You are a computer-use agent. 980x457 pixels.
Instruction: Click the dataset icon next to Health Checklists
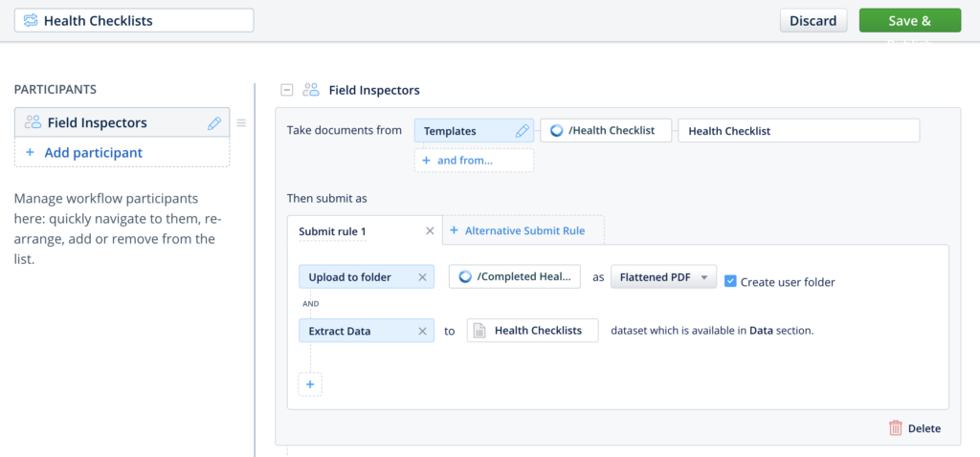click(479, 331)
